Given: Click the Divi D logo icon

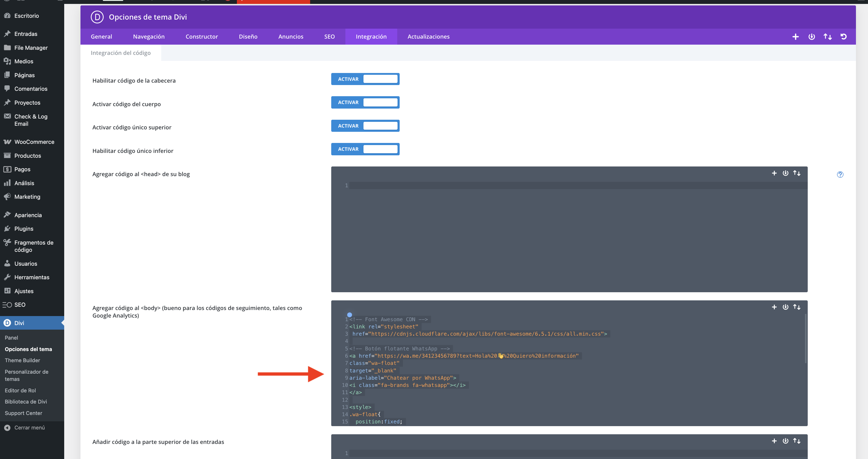Looking at the screenshot, I should [x=97, y=17].
